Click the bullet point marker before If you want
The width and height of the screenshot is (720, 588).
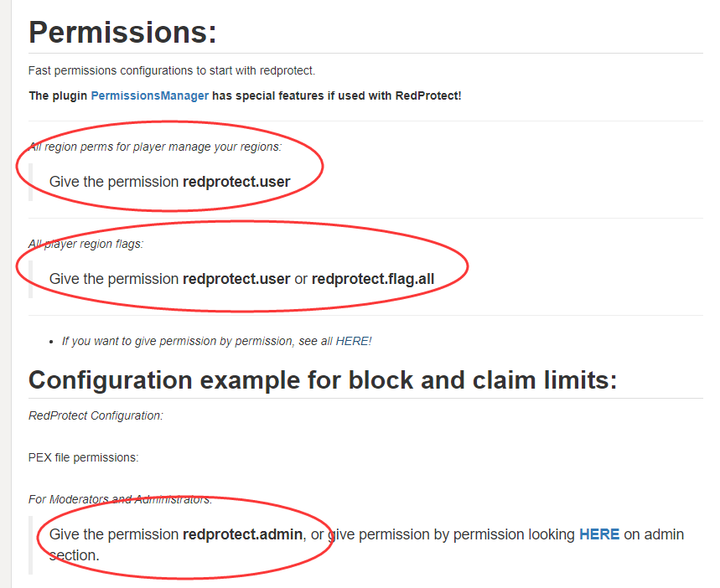point(54,342)
